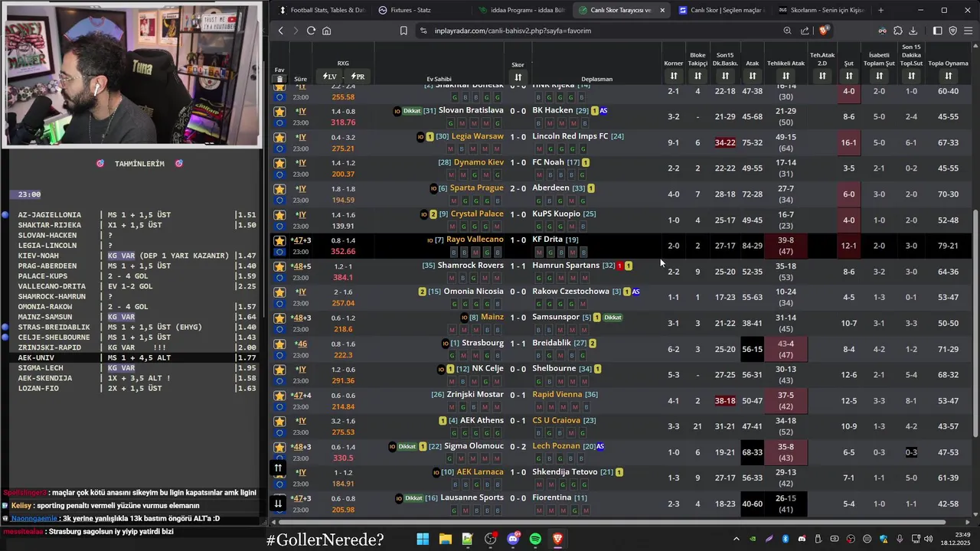Sort by Korner column
This screenshot has height=551, width=980.
click(x=674, y=76)
